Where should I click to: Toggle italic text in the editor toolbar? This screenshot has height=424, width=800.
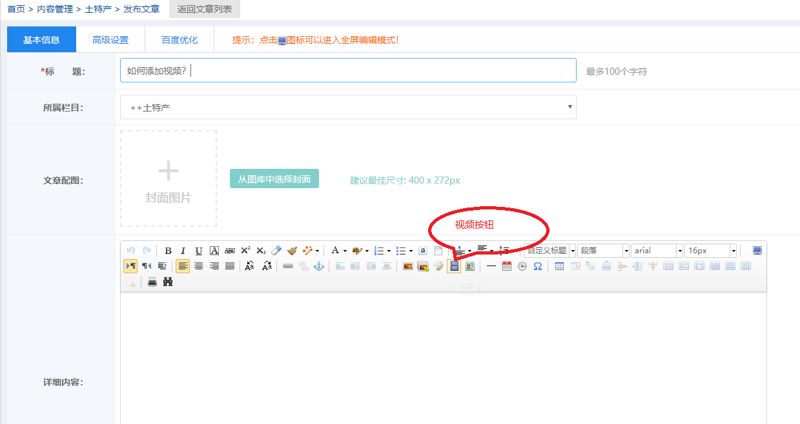(x=184, y=251)
